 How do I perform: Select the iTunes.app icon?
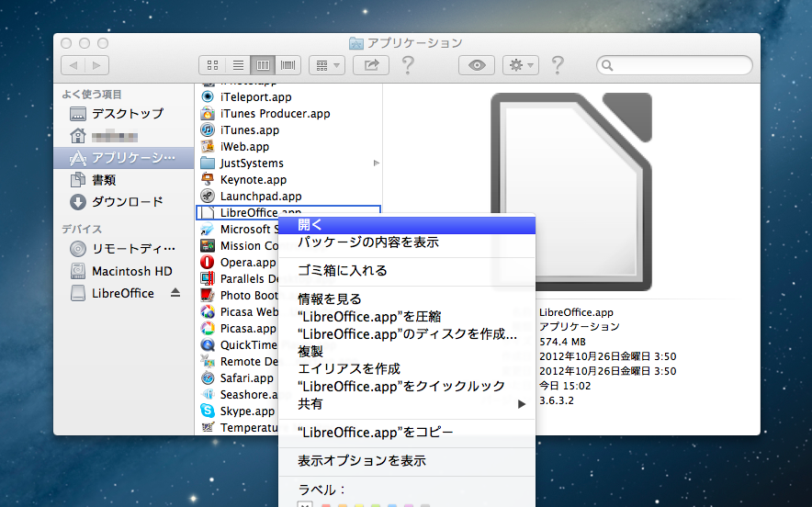208,130
